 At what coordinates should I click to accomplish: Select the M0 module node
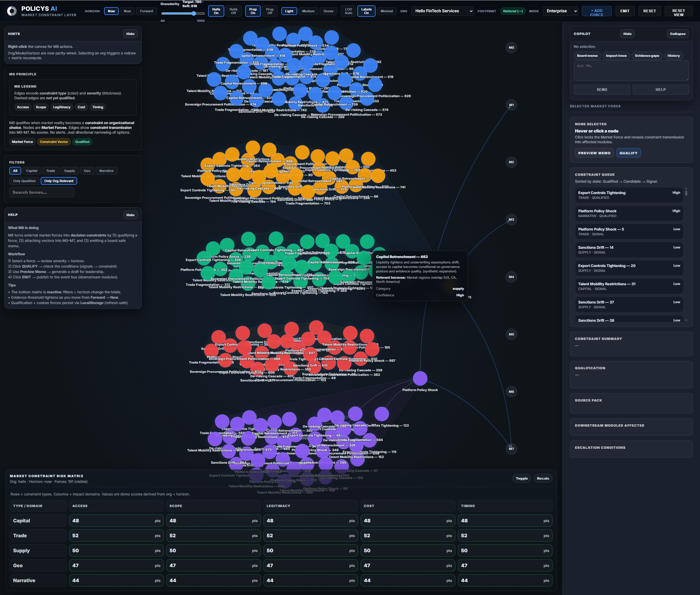pyautogui.click(x=511, y=48)
